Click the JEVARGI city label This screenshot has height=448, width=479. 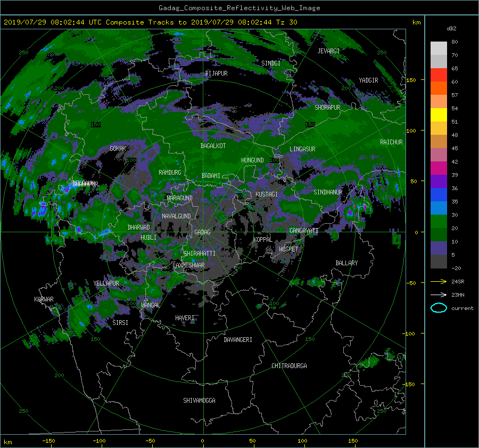click(328, 51)
